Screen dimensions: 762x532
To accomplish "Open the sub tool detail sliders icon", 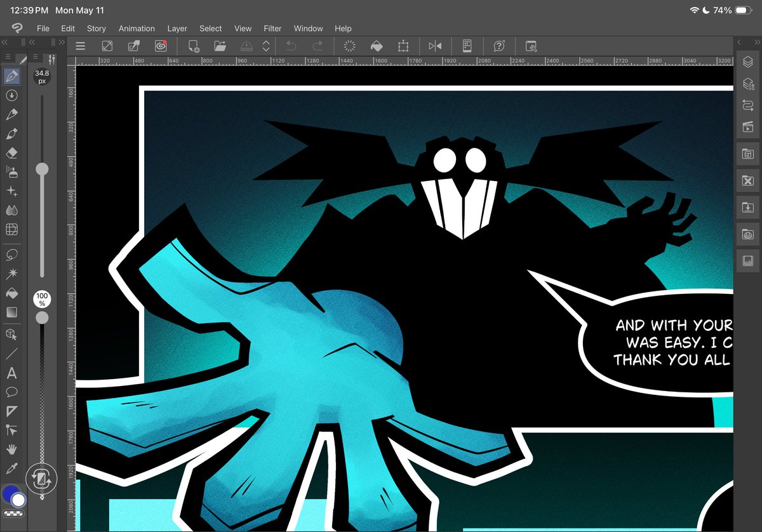I will 53,58.
